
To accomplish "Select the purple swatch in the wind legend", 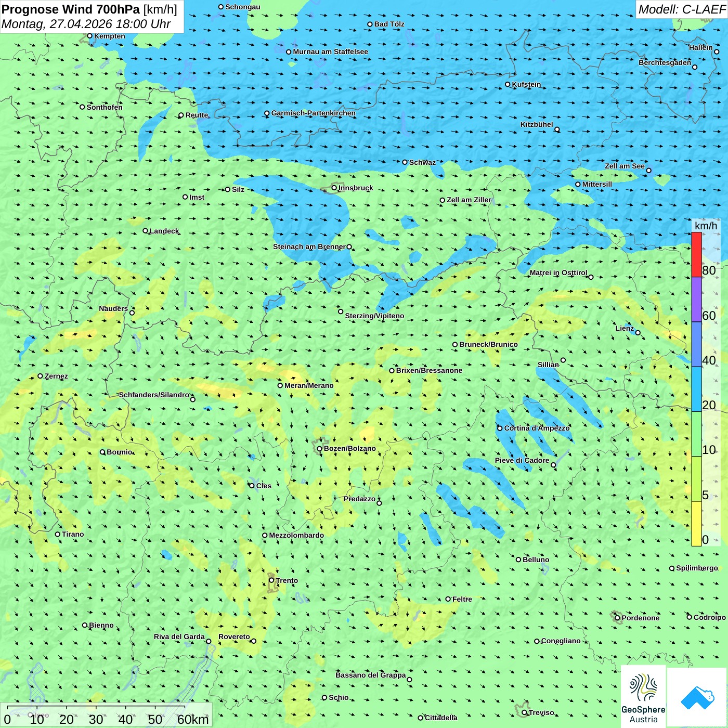I will [x=696, y=300].
